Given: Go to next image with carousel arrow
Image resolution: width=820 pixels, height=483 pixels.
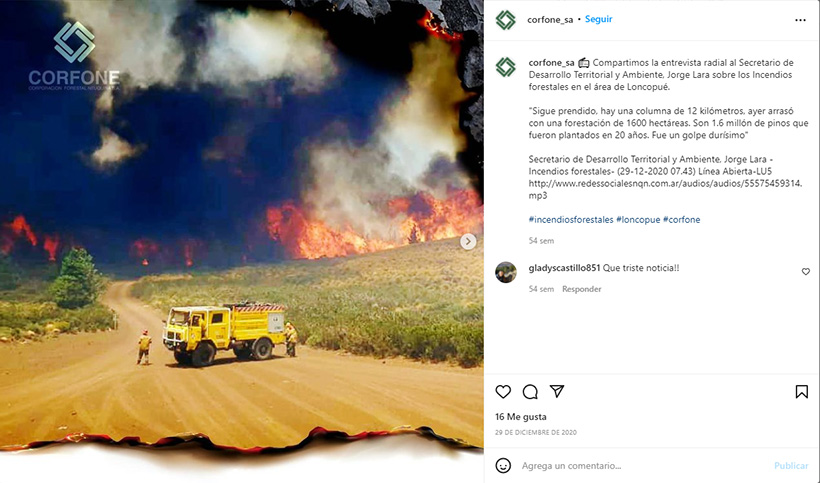Looking at the screenshot, I should click(x=468, y=242).
